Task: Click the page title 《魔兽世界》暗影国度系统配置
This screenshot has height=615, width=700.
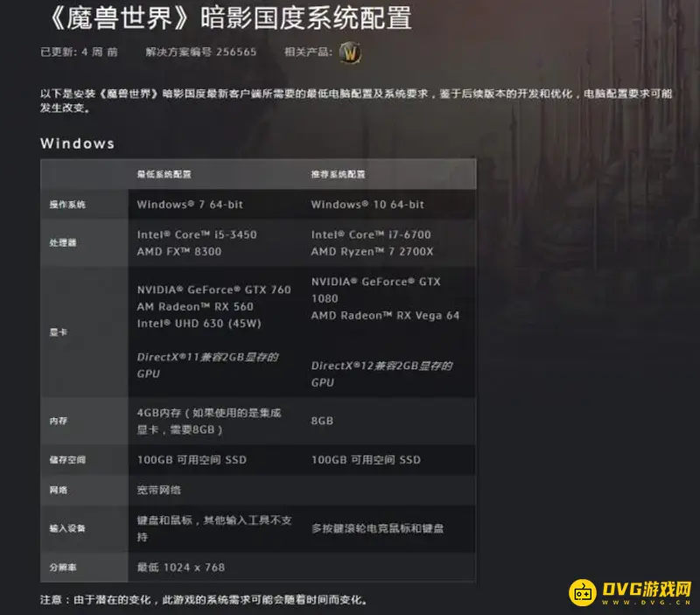Action: pos(230,17)
